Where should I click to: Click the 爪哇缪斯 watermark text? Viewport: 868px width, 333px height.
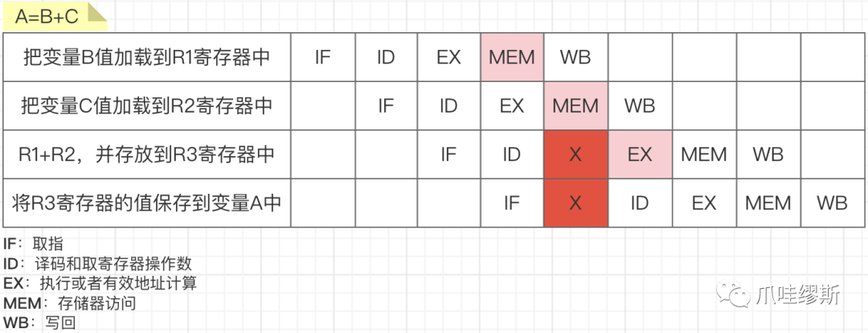(799, 293)
